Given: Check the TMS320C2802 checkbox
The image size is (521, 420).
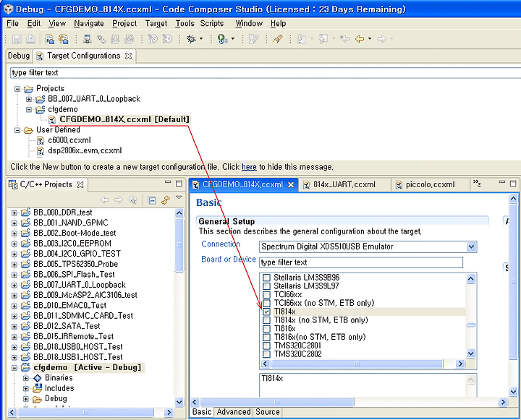Looking at the screenshot, I should point(266,354).
